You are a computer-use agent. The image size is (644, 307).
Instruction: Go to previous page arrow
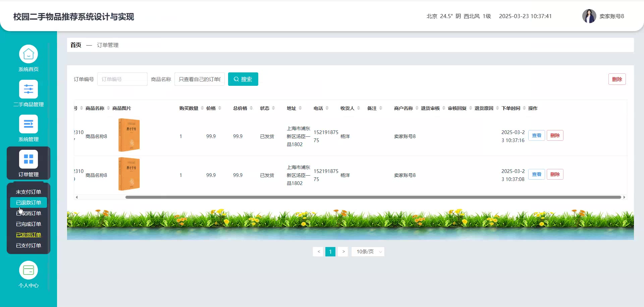(319, 252)
